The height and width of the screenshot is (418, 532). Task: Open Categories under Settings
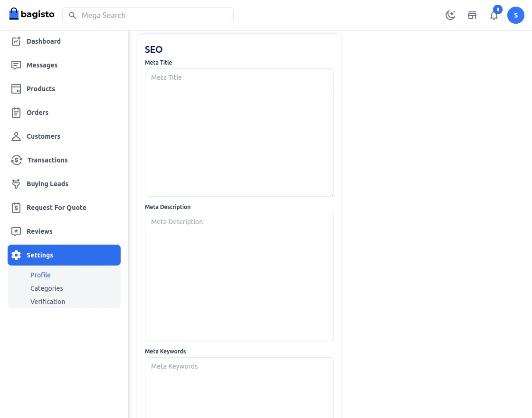click(x=47, y=288)
